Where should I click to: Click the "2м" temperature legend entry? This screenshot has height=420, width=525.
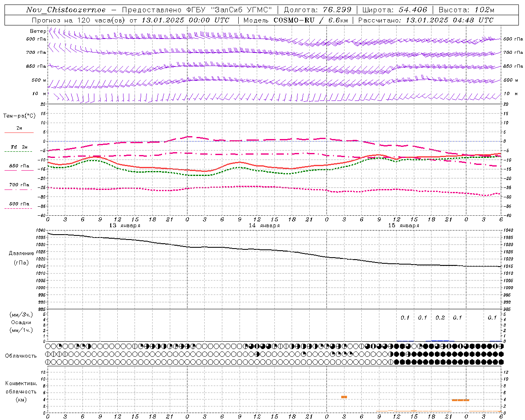point(19,128)
